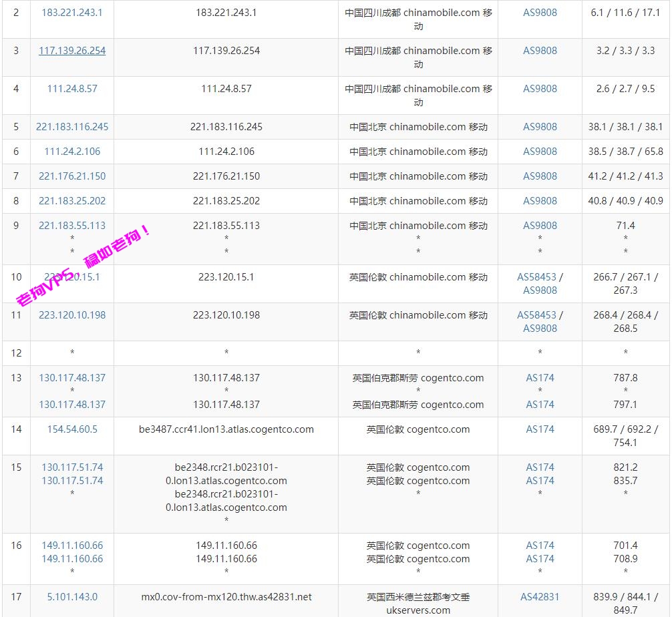Select the be3487.ccr41.lon13.atlas.cogentco.com hostname text
The width and height of the screenshot is (672, 617).
226,429
